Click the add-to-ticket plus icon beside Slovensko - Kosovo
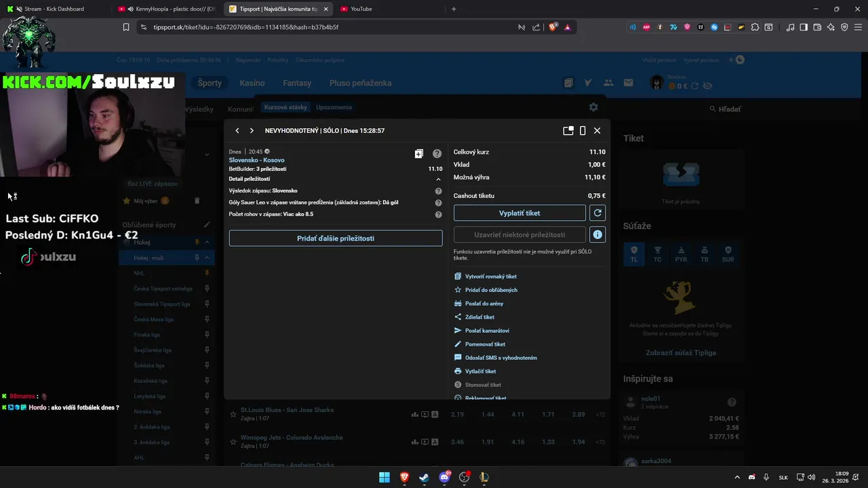 [x=419, y=154]
